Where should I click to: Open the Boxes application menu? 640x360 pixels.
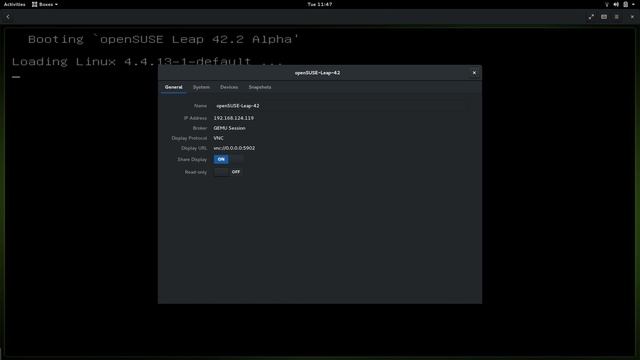click(45, 4)
